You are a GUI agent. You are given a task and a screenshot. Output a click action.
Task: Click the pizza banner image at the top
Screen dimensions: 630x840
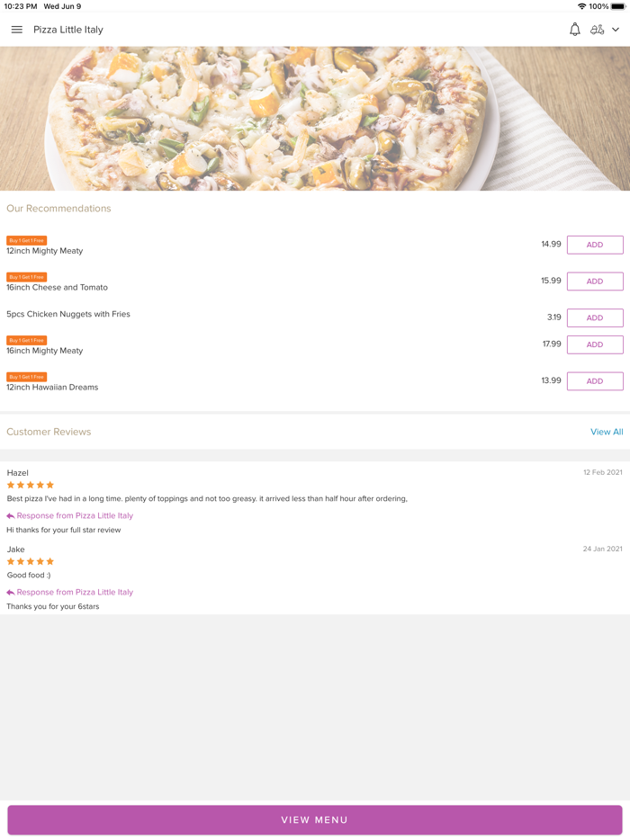pyautogui.click(x=315, y=115)
